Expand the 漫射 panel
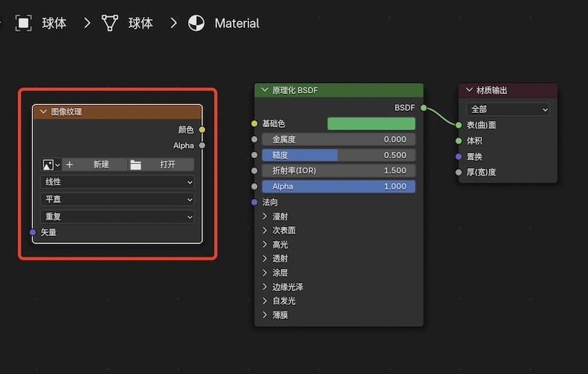Image resolution: width=588 pixels, height=374 pixels. click(x=265, y=217)
